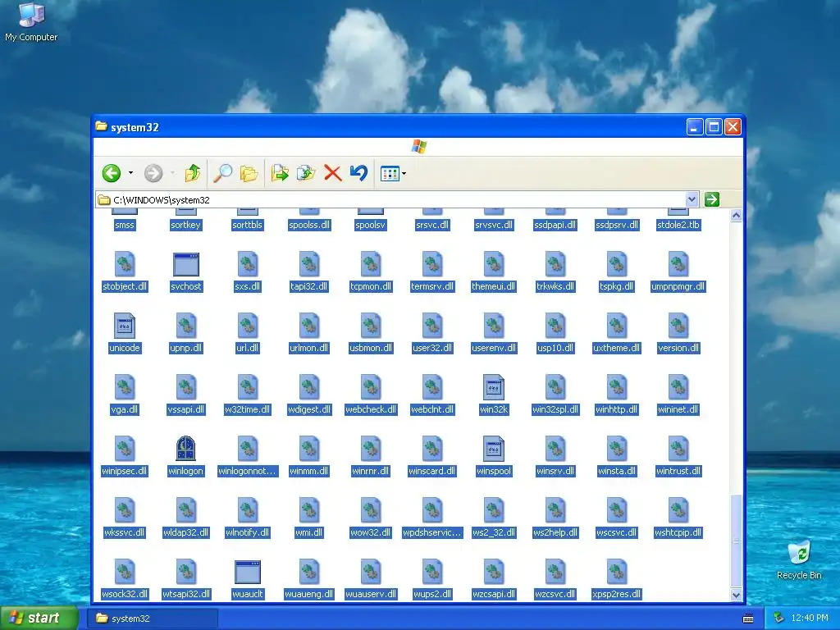The height and width of the screenshot is (630, 840).
Task: Click the tray icon beside the clock
Action: [x=778, y=619]
